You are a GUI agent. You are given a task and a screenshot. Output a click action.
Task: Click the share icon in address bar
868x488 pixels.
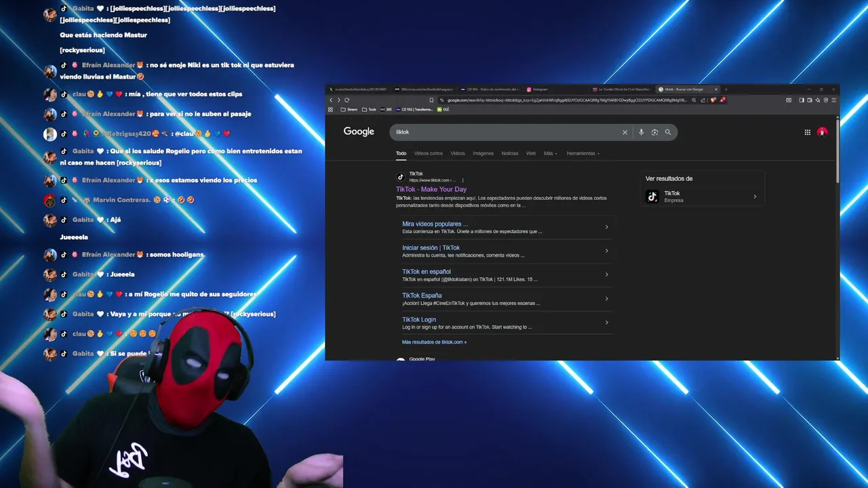pos(703,100)
